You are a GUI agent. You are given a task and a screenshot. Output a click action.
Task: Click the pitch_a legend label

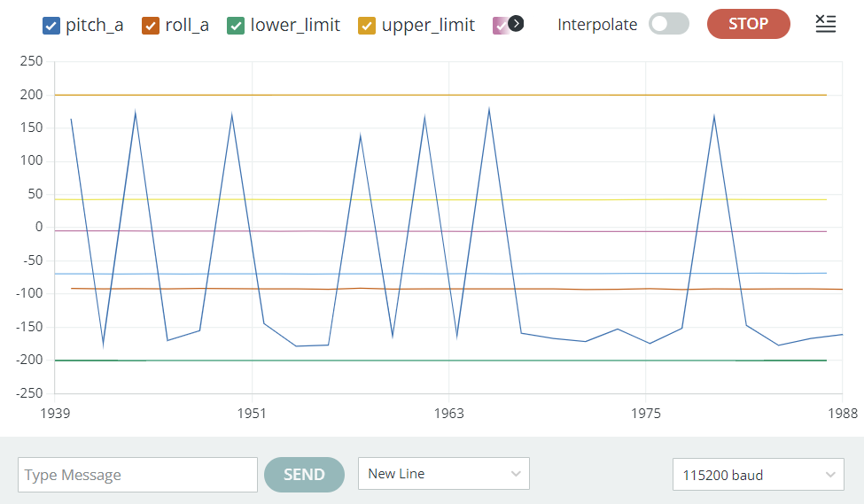[x=94, y=25]
